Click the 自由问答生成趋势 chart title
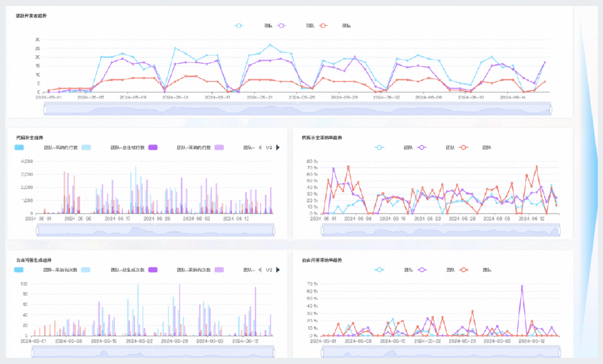The height and width of the screenshot is (364, 603). [x=34, y=260]
